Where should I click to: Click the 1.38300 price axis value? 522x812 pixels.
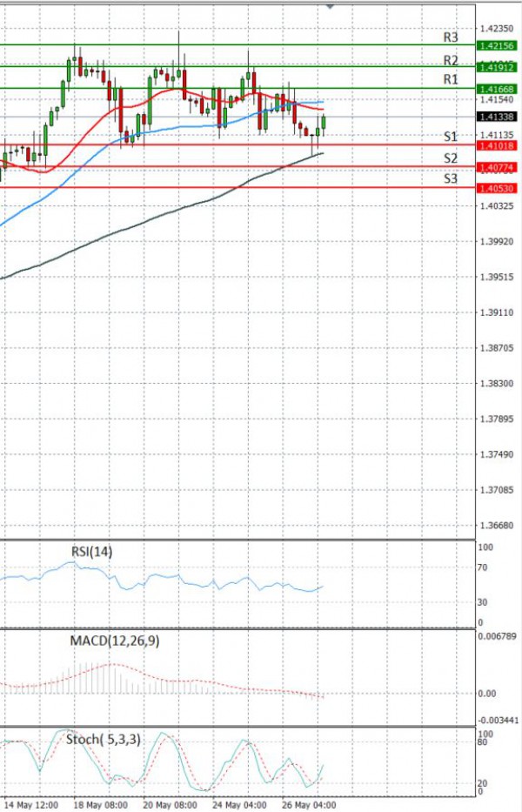coord(497,383)
